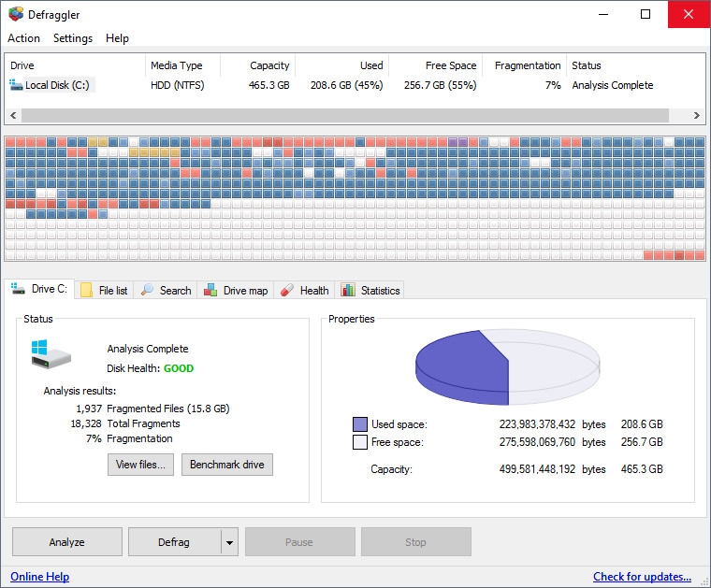The image size is (711, 588).
Task: Click the View files... button
Action: [140, 465]
